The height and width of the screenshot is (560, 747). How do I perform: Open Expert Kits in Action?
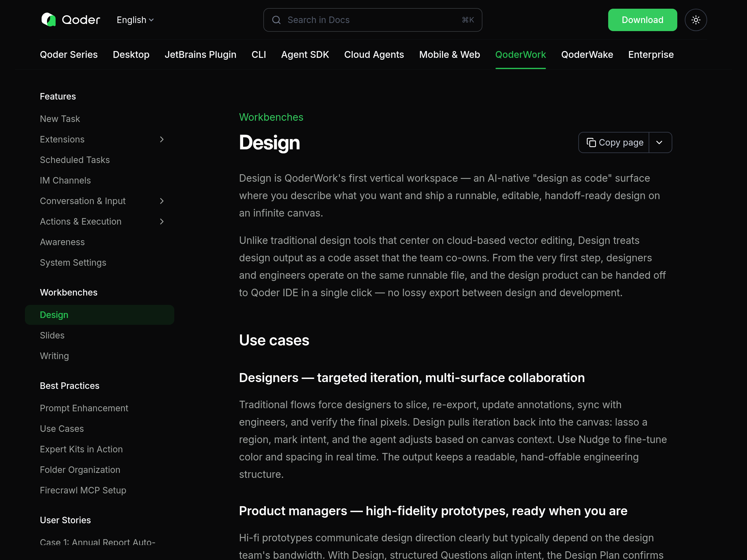point(81,449)
